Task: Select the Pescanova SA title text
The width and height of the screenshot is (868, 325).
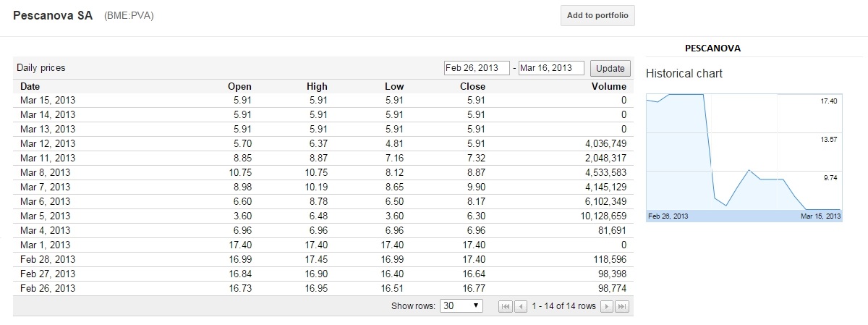Action: tap(53, 15)
